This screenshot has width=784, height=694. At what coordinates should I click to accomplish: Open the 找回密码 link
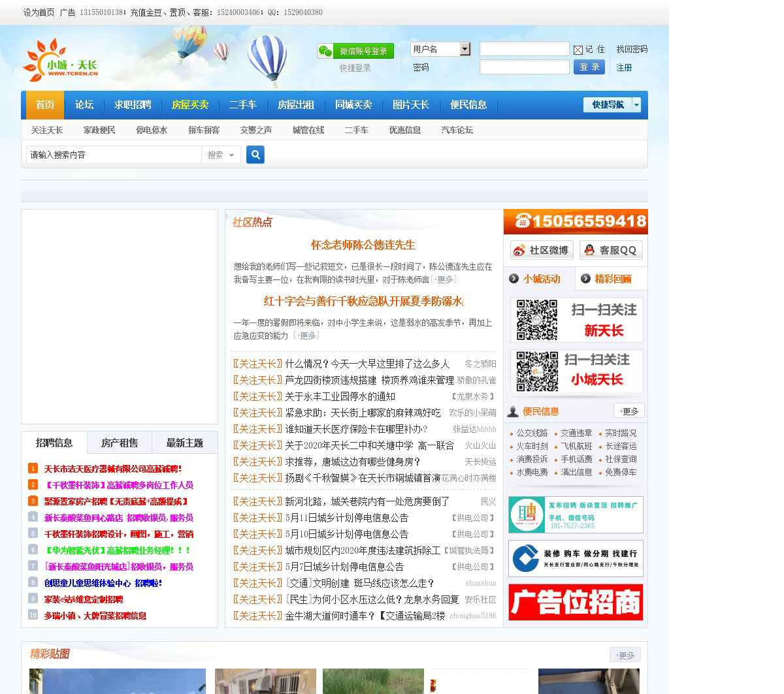(632, 49)
